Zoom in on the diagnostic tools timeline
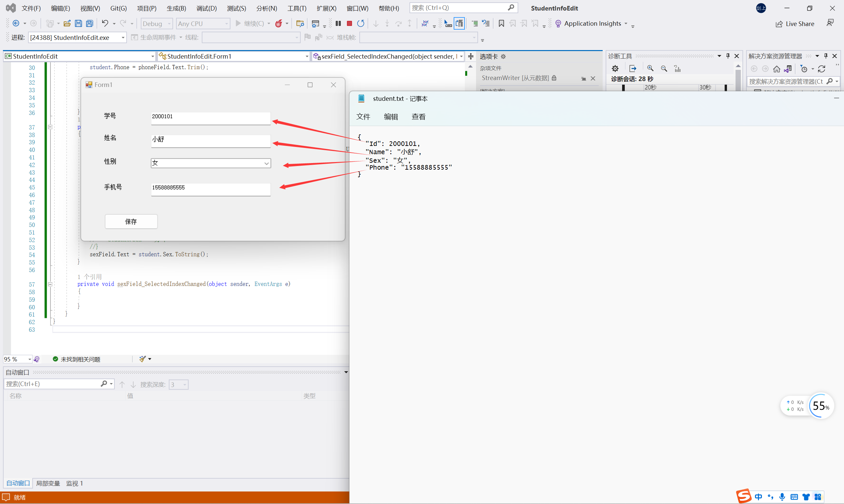This screenshot has height=504, width=844. 650,69
